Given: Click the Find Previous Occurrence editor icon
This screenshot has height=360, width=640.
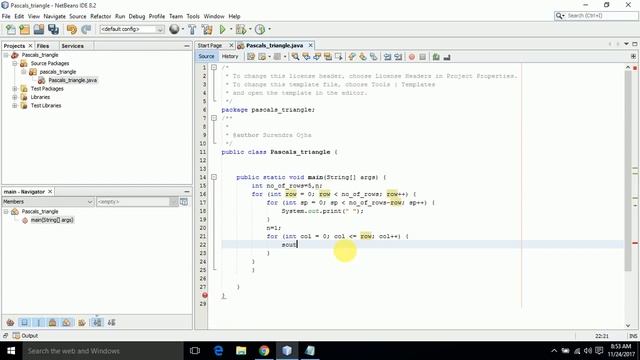Looking at the screenshot, I should click(x=306, y=57).
